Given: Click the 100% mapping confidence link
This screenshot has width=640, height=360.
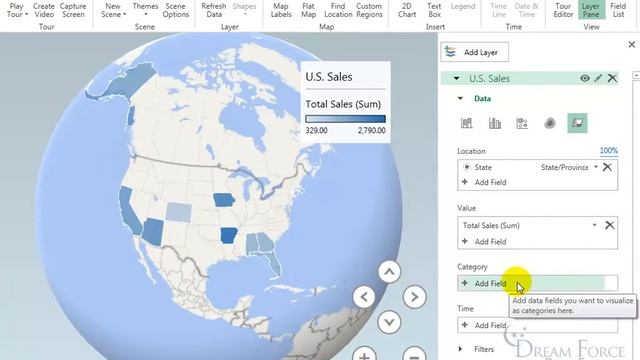Looking at the screenshot, I should (x=609, y=151).
